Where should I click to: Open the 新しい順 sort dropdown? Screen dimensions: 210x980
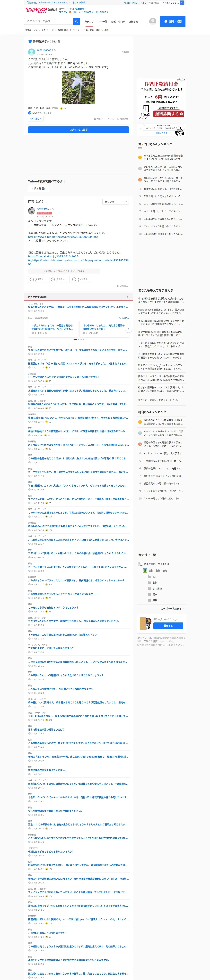115,202
